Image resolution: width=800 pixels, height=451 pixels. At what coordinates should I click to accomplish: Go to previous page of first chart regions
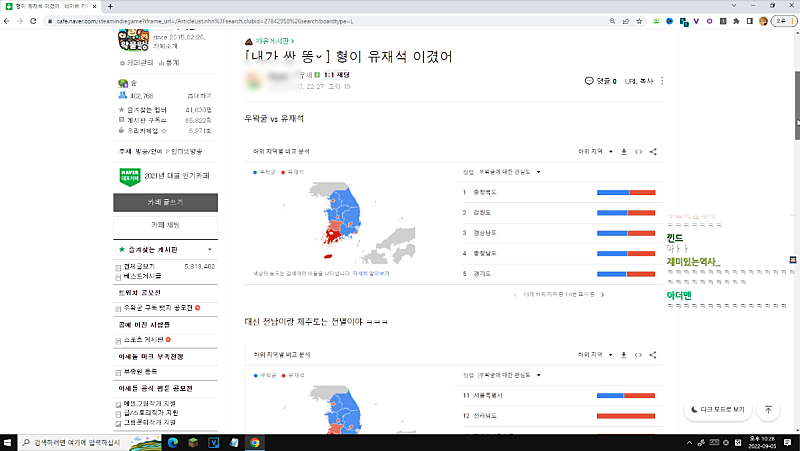tap(515, 294)
